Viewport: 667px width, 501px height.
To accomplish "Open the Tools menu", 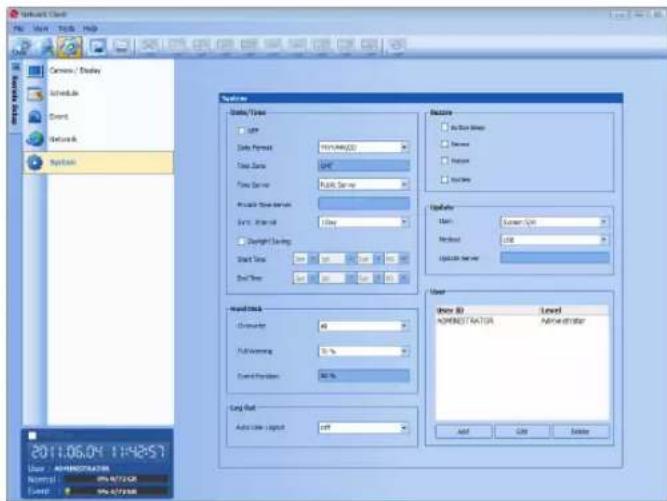I will [x=66, y=28].
